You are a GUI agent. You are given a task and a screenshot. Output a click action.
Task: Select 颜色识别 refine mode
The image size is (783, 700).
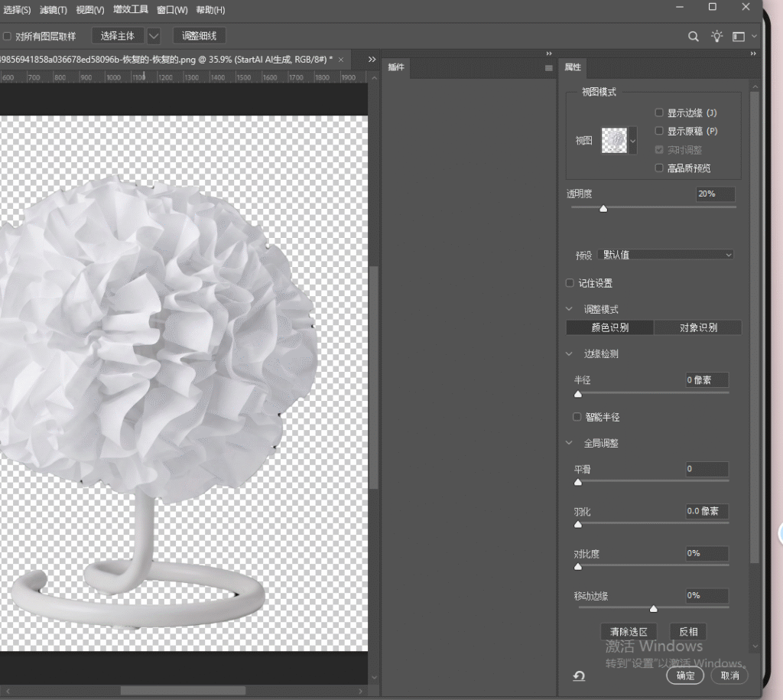609,327
